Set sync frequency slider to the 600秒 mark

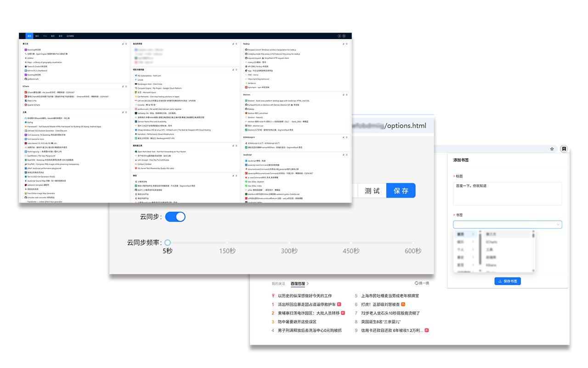pos(413,242)
